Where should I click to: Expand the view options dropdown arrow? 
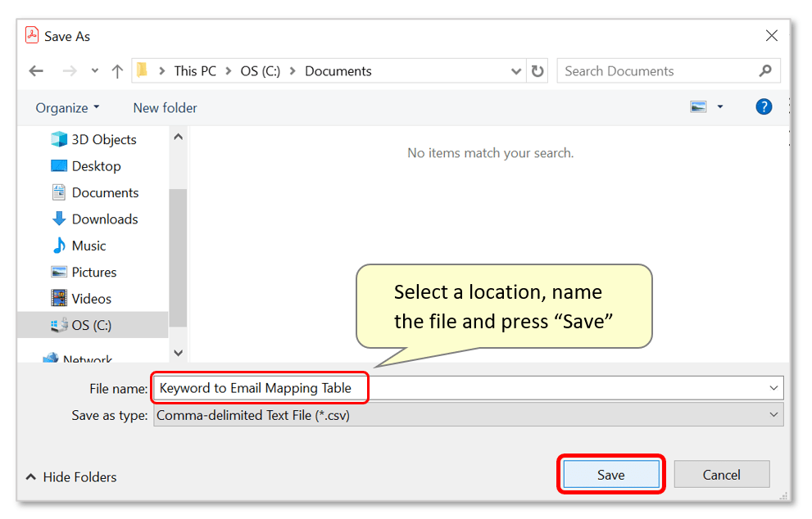[x=720, y=107]
